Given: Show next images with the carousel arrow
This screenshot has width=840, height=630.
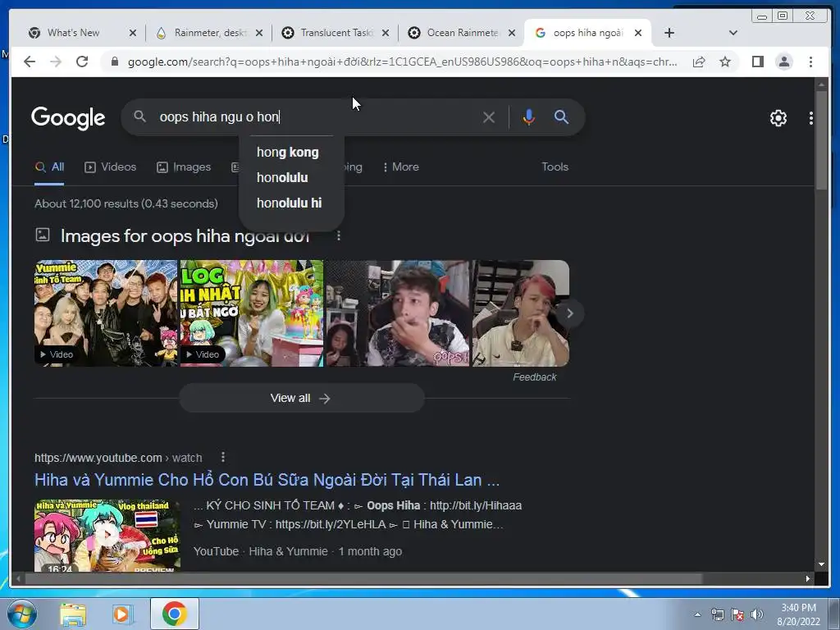Looking at the screenshot, I should (569, 313).
